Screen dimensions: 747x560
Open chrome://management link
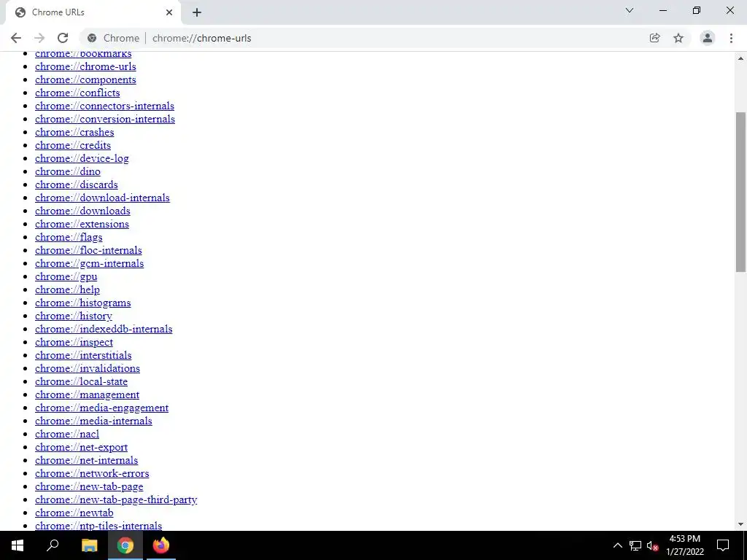tap(88, 394)
